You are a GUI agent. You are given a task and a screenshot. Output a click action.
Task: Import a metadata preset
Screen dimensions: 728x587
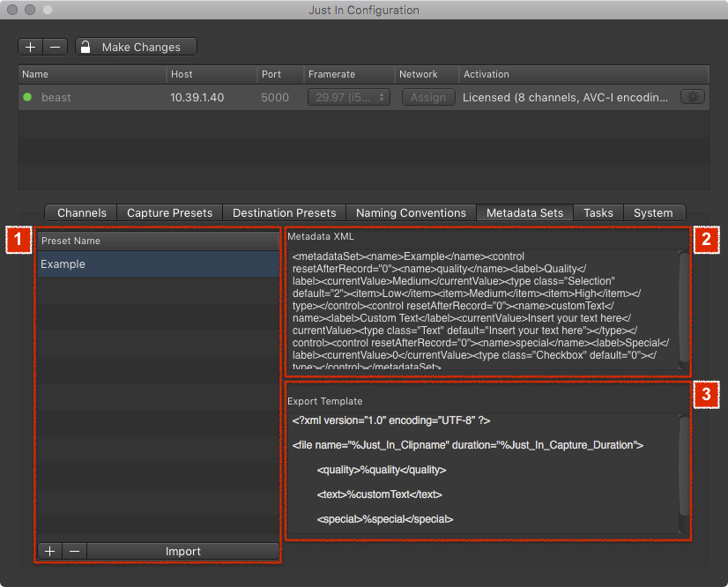[183, 551]
